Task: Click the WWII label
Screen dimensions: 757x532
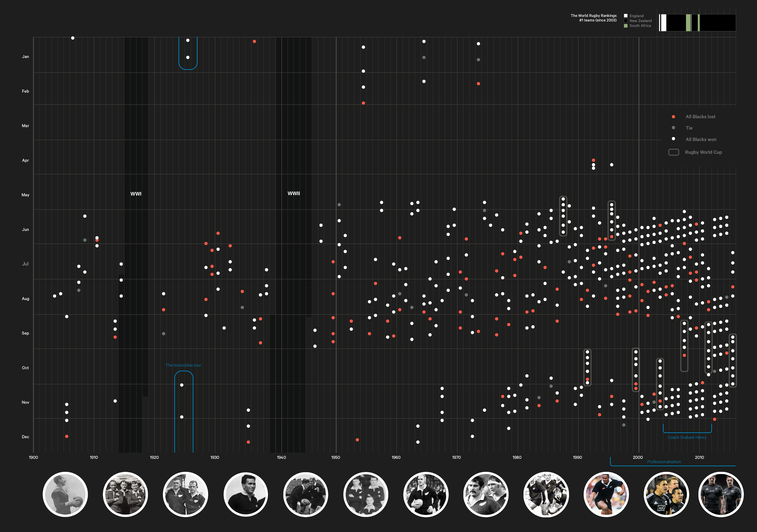Action: [x=293, y=194]
